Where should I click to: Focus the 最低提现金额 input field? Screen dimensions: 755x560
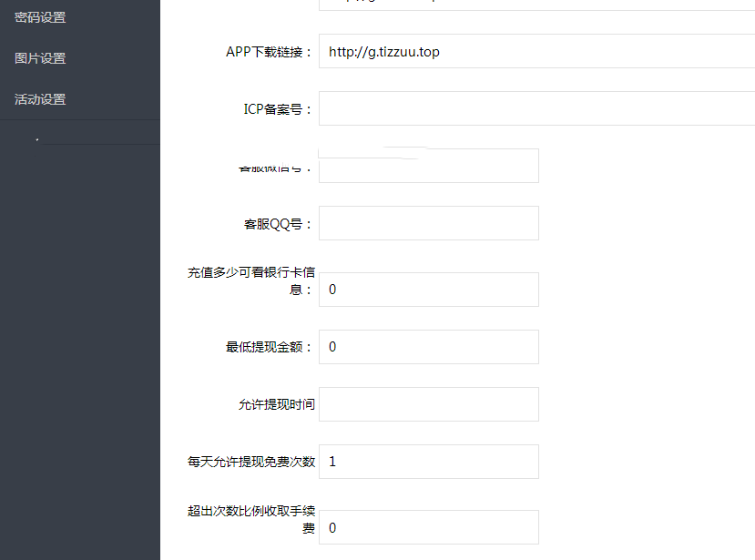pos(428,347)
